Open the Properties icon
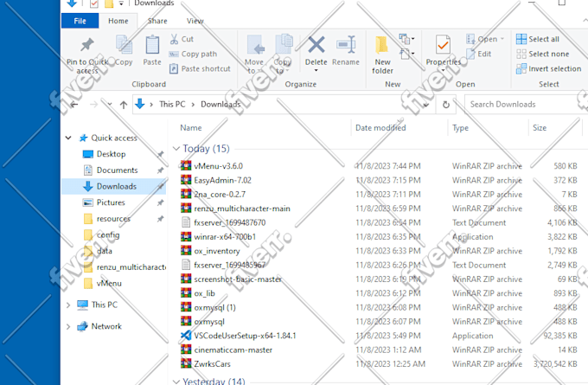 [x=444, y=45]
